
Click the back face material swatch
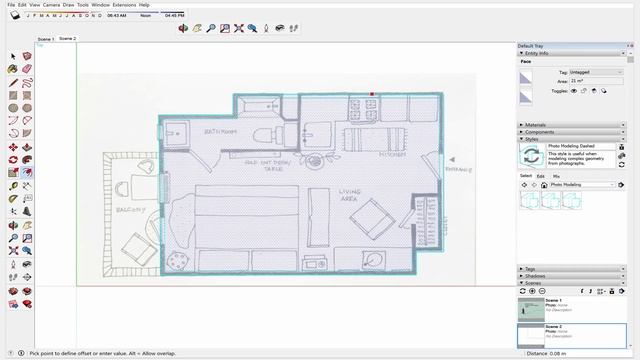coord(526,97)
